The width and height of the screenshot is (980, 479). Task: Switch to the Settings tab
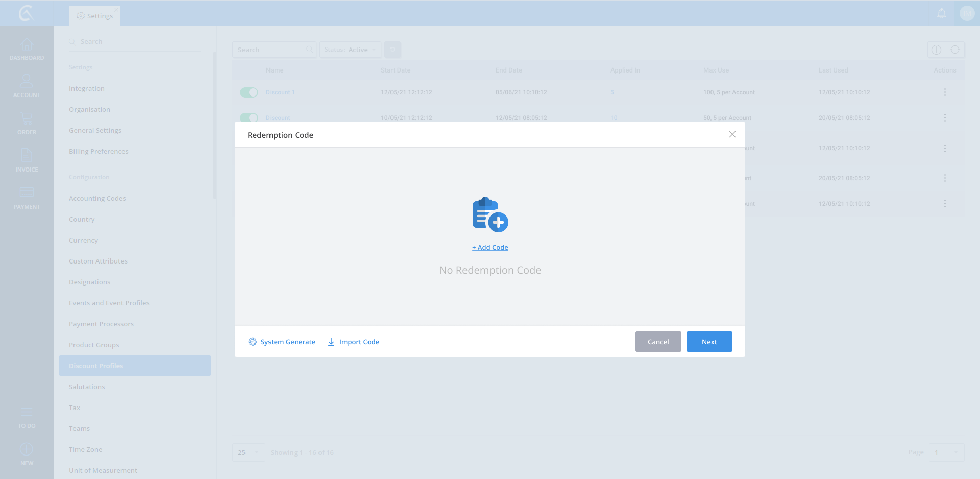click(95, 16)
